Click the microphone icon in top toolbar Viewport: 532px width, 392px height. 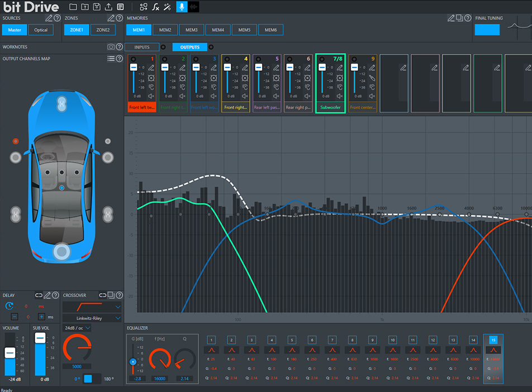(x=182, y=7)
